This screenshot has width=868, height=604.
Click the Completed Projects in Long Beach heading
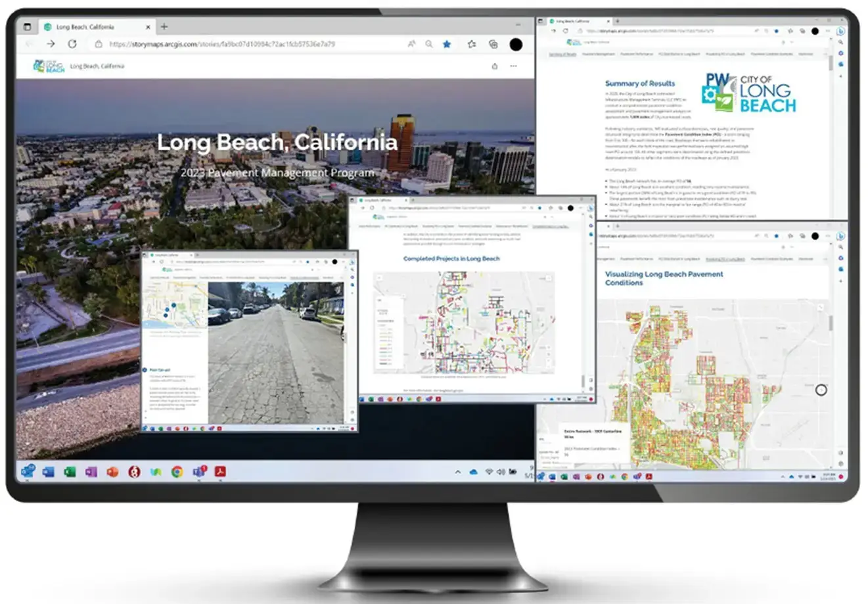coord(451,258)
